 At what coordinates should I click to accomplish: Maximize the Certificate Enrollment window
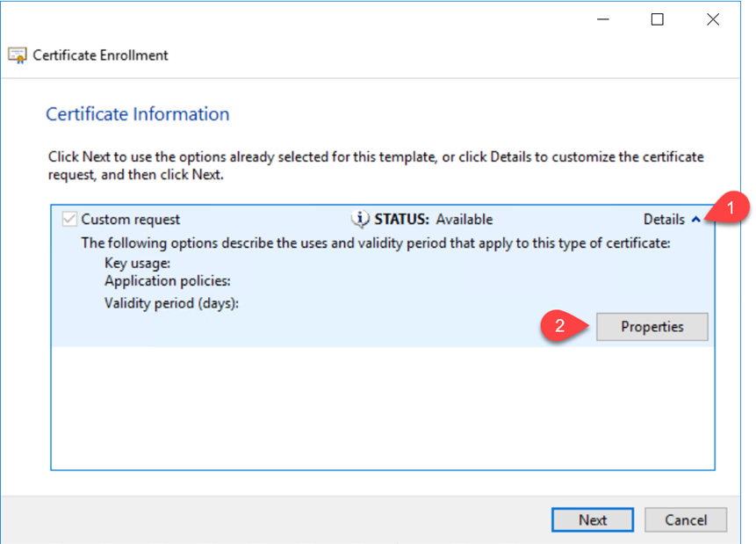[x=657, y=19]
